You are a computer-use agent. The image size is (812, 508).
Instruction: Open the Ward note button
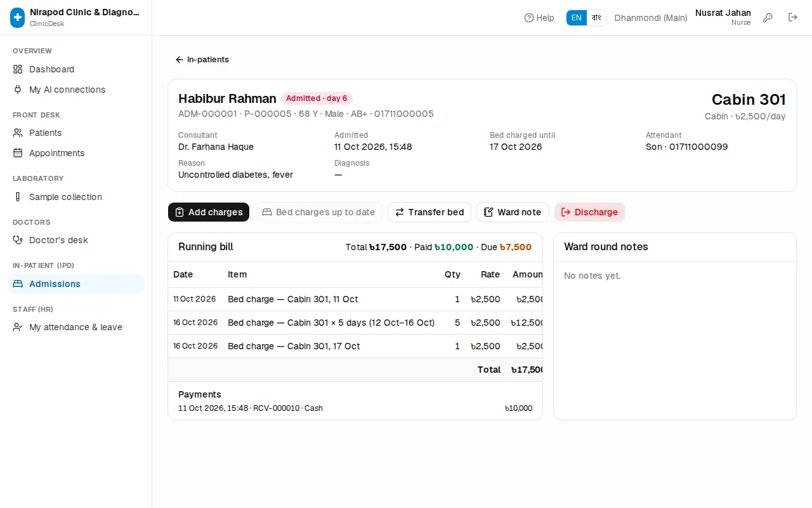[x=513, y=212]
